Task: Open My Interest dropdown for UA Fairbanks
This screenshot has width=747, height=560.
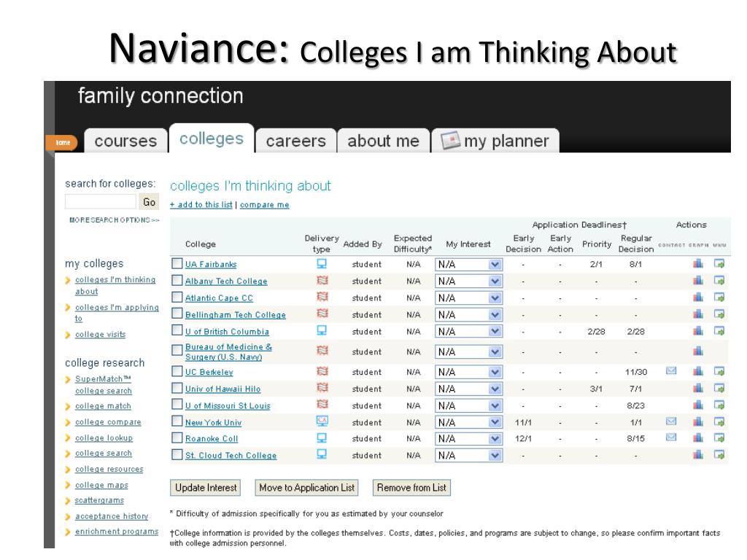Action: [469, 264]
